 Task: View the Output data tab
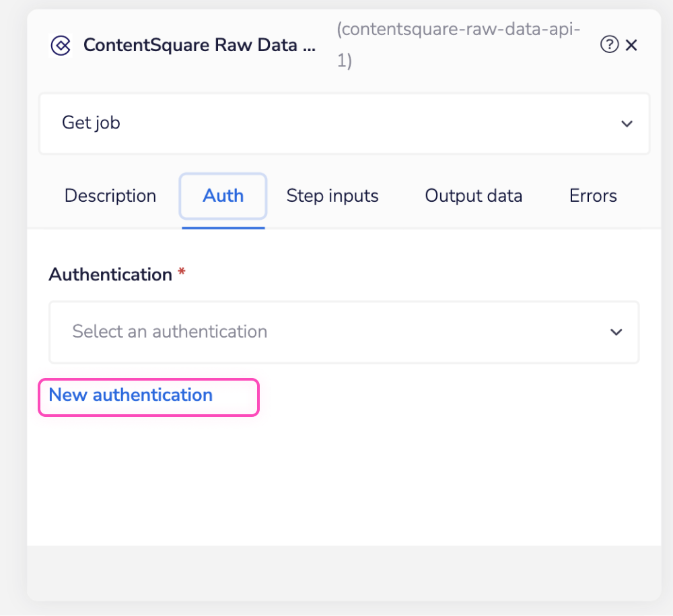tap(473, 196)
